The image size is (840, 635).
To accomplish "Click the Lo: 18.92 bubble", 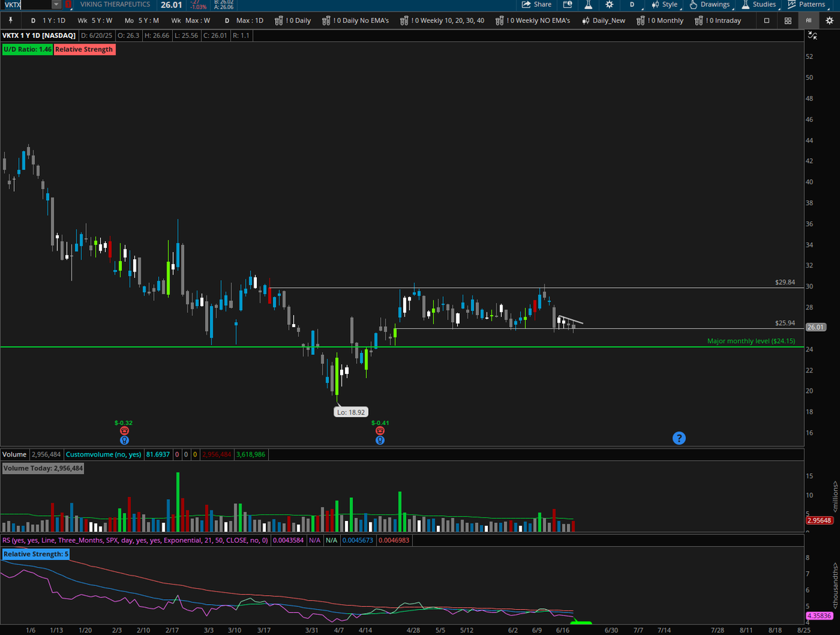I will [x=351, y=412].
